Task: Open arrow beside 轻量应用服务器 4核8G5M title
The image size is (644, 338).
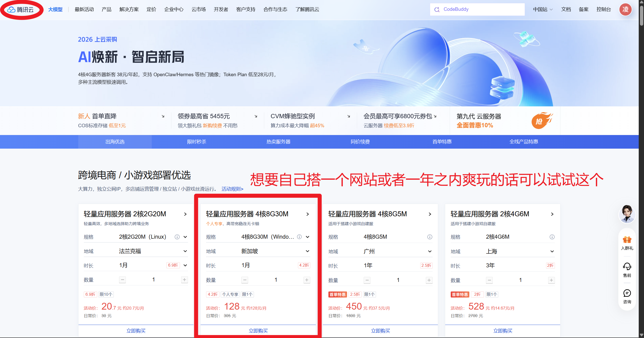Action: (430, 214)
